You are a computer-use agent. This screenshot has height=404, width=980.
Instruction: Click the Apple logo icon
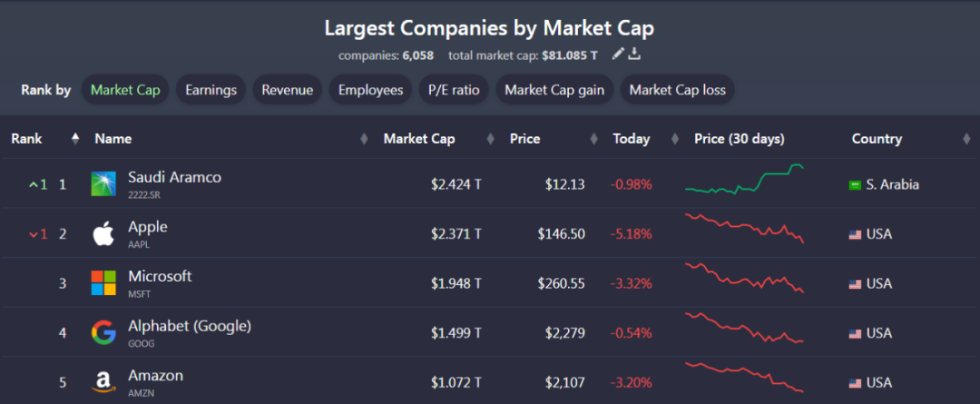(103, 234)
